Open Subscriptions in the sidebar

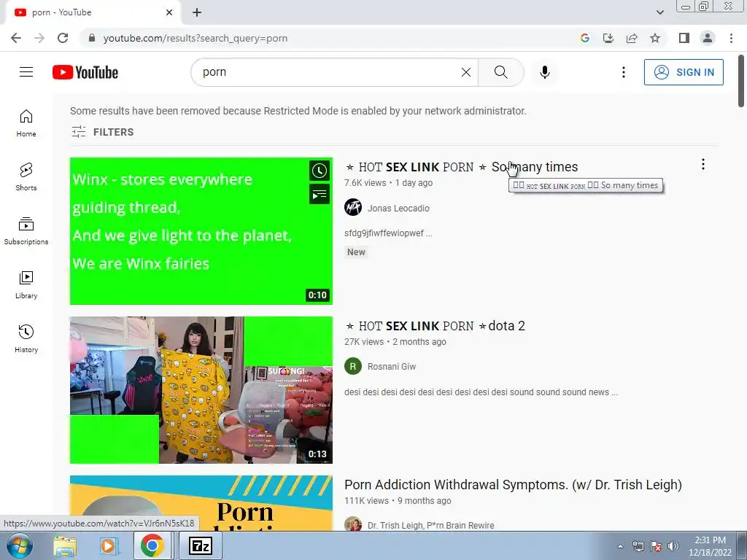(26, 231)
